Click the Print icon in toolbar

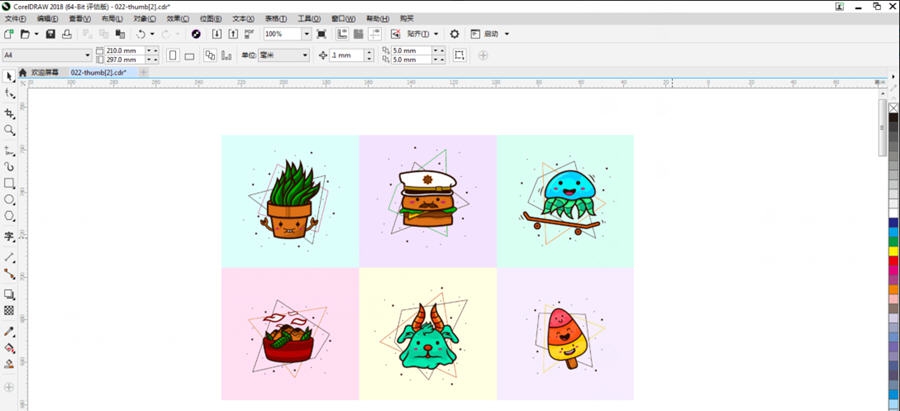[66, 34]
